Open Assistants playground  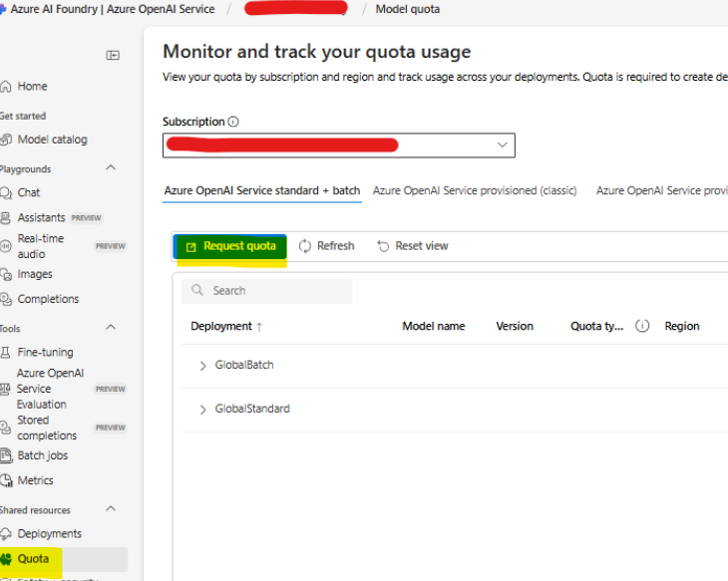(x=41, y=217)
